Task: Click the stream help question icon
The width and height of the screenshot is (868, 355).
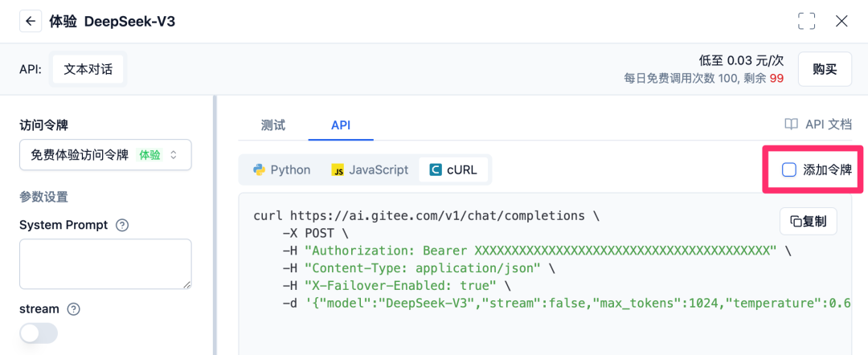Action: 74,309
